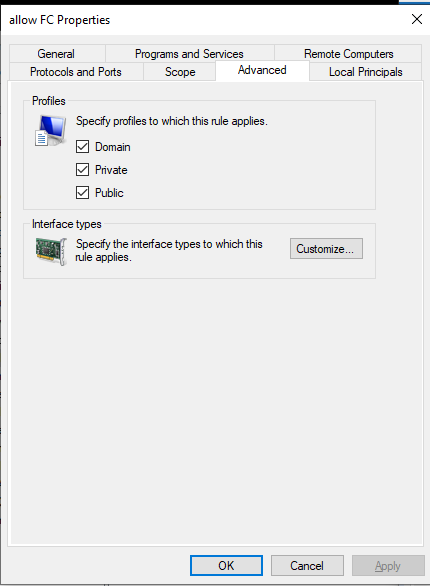Switch to the General tab
This screenshot has width=430, height=586.
pos(56,54)
